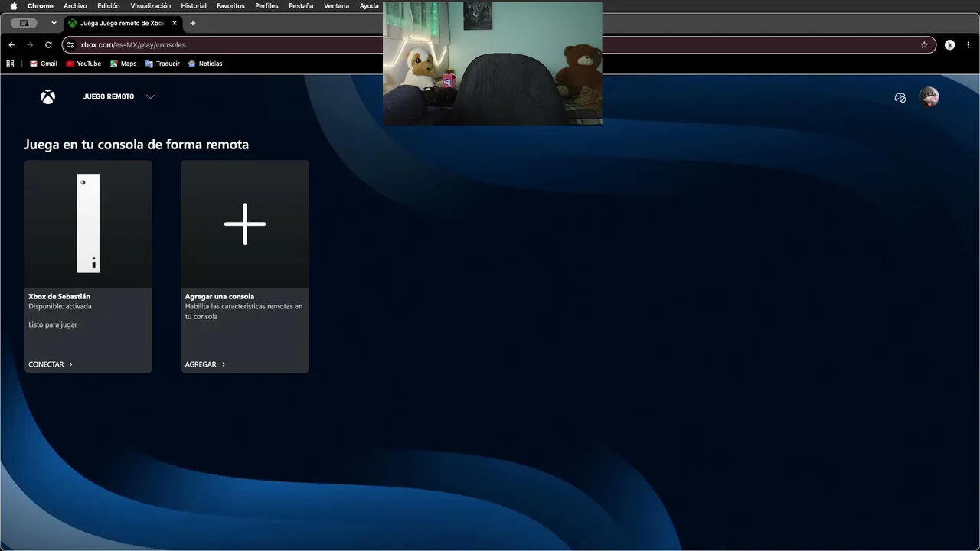The width and height of the screenshot is (980, 551).
Task: Open the Archivo menu
Action: point(75,6)
